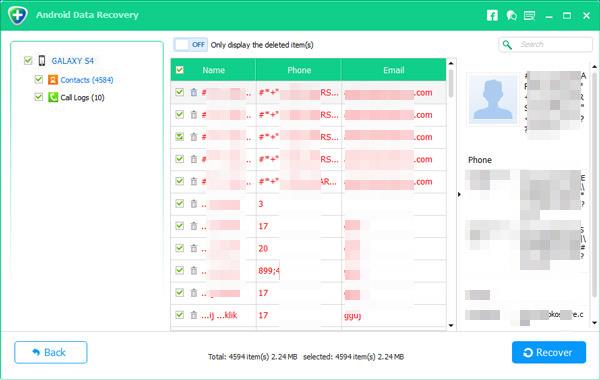Go Back to the previous step
The width and height of the screenshot is (600, 380).
[51, 352]
